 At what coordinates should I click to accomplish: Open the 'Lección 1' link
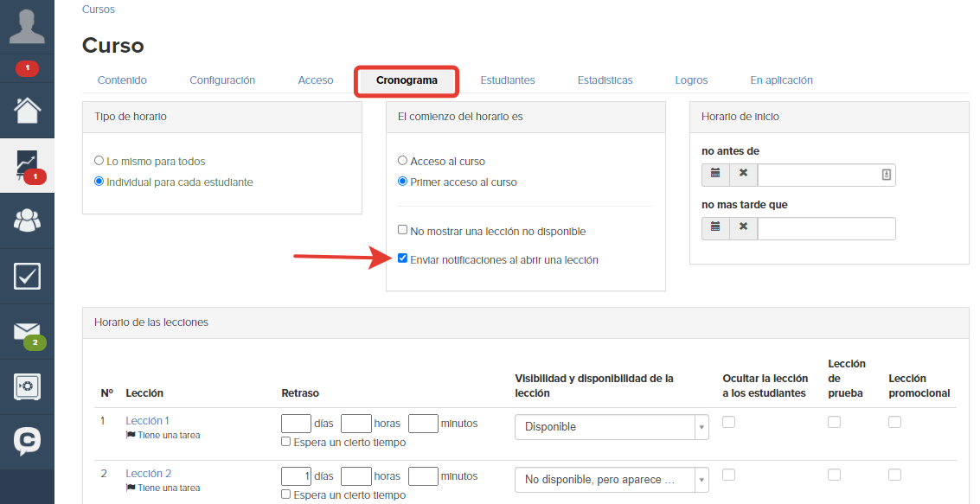[x=148, y=421]
